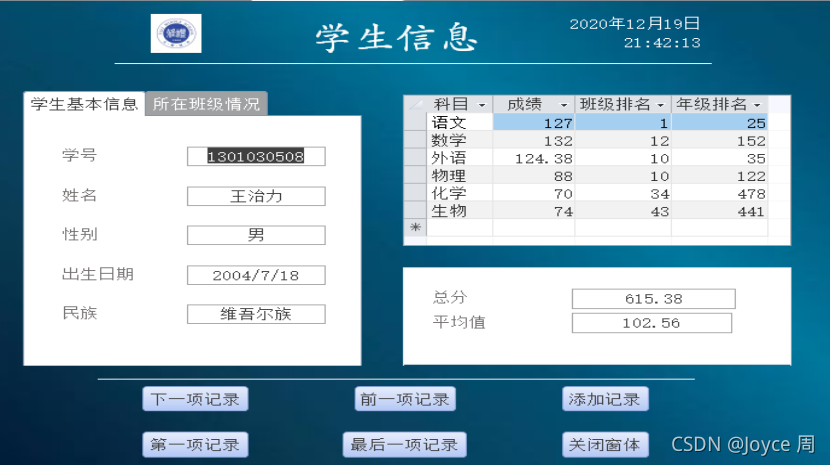
Task: Open the 科目 column filter dropdown
Action: [482, 105]
